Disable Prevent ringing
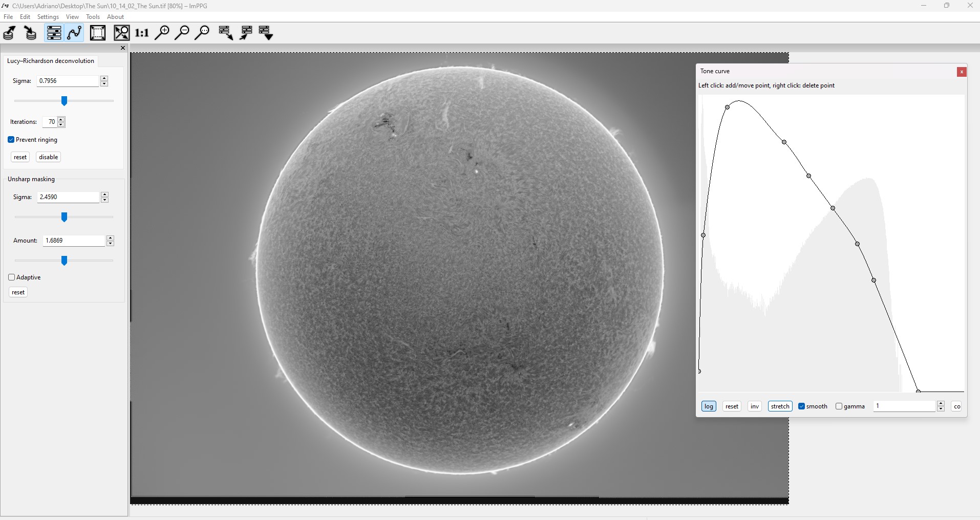This screenshot has height=520, width=980. (x=11, y=139)
